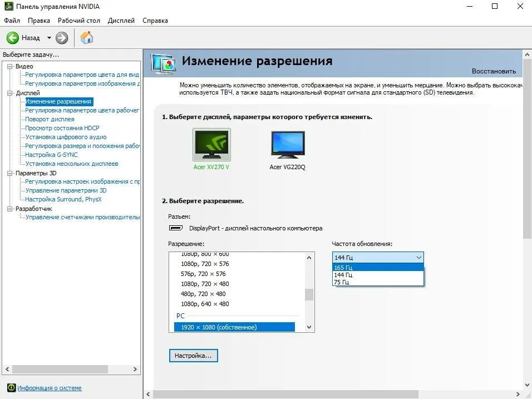Open Просмотр состояния HDCP task

coord(62,128)
